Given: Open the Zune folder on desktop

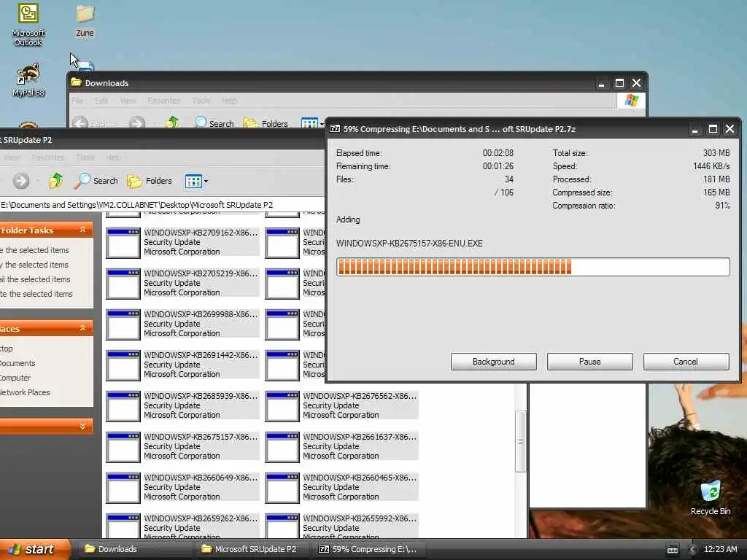Looking at the screenshot, I should (x=85, y=20).
